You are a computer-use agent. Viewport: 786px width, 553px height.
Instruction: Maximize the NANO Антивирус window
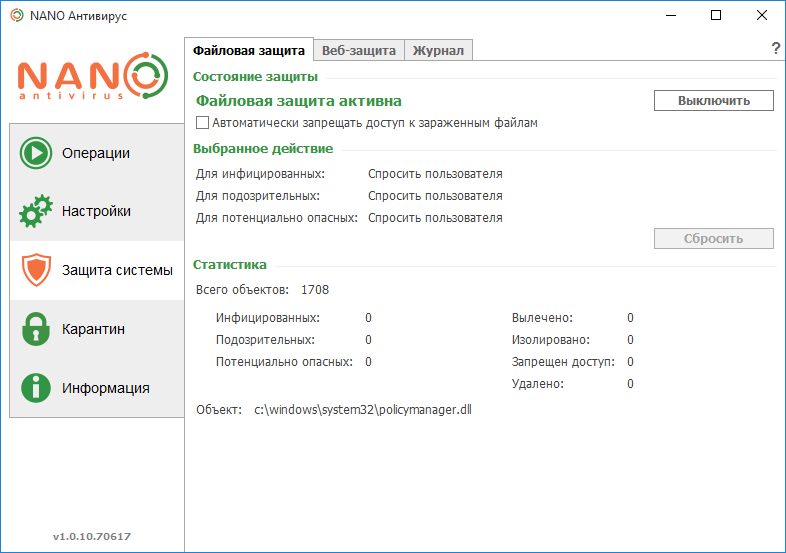pos(716,16)
